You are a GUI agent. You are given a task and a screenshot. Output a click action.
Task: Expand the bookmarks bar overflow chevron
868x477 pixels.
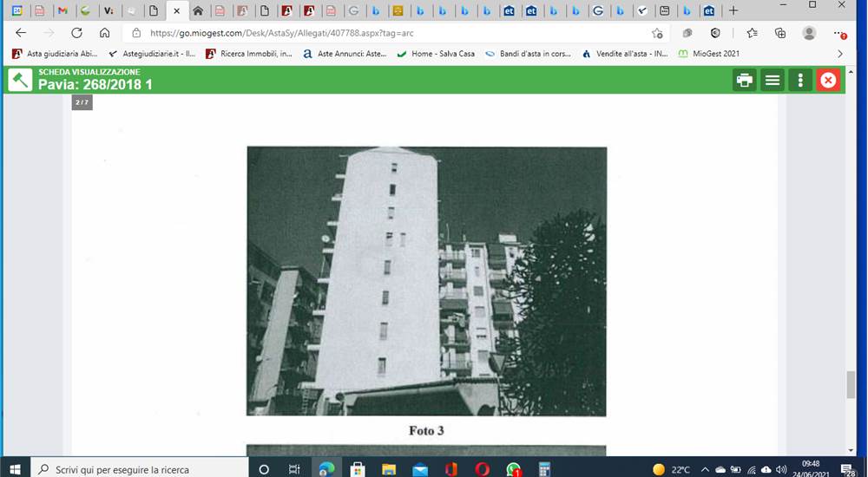[839, 54]
